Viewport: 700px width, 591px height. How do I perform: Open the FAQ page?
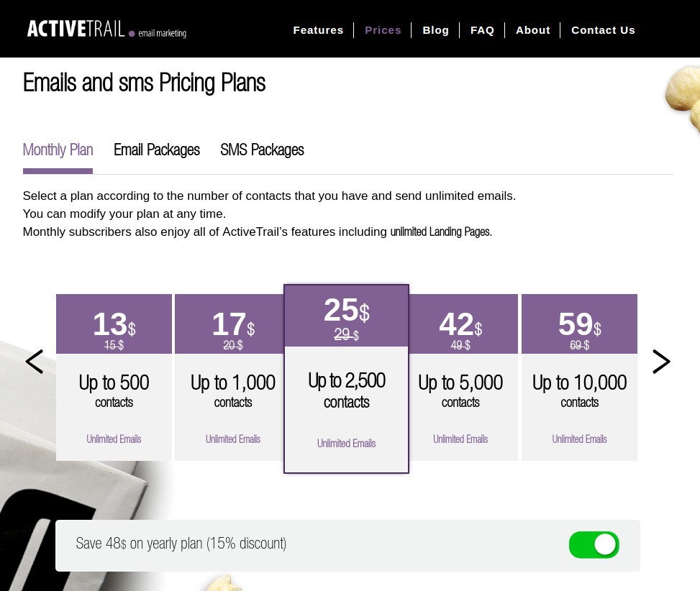[x=482, y=29]
